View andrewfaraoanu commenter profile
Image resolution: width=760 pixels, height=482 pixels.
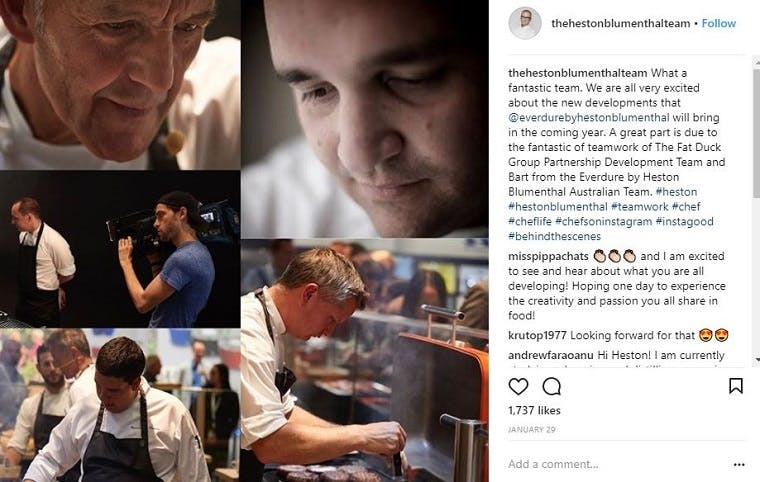point(551,355)
